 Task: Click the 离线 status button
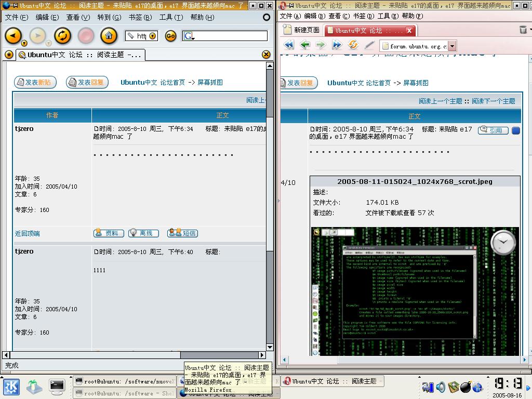click(143, 233)
